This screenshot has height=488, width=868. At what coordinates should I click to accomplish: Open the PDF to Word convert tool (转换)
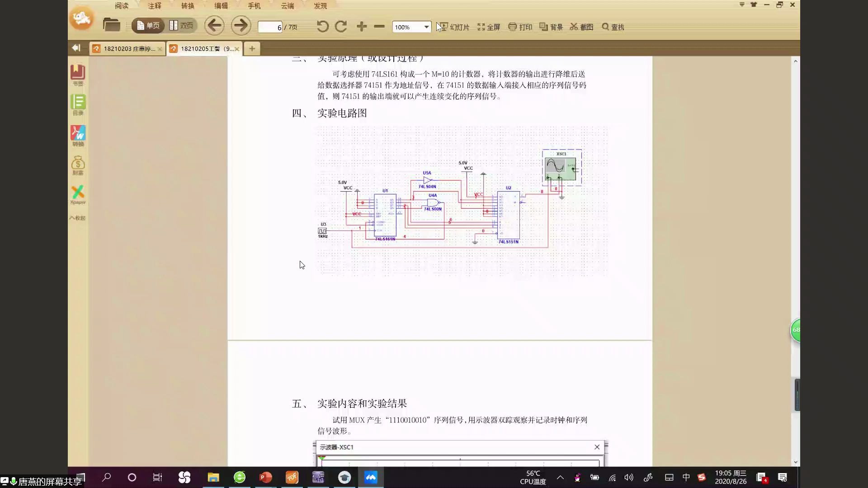pos(78,136)
